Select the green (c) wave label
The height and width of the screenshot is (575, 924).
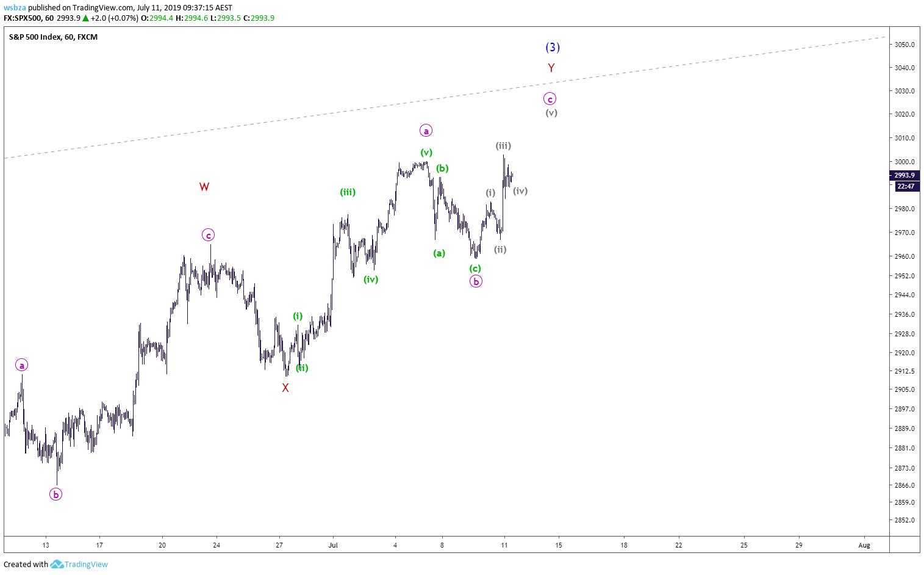tap(475, 269)
